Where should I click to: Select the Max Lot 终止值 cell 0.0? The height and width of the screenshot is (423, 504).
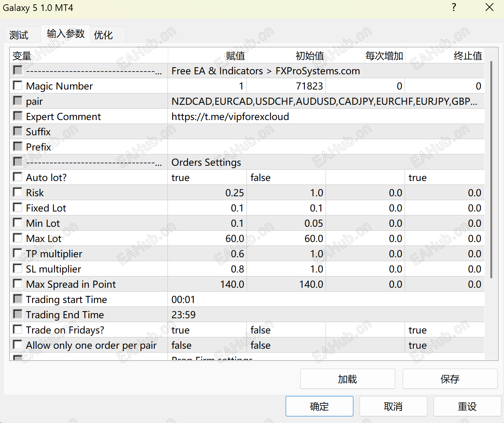click(x=445, y=238)
